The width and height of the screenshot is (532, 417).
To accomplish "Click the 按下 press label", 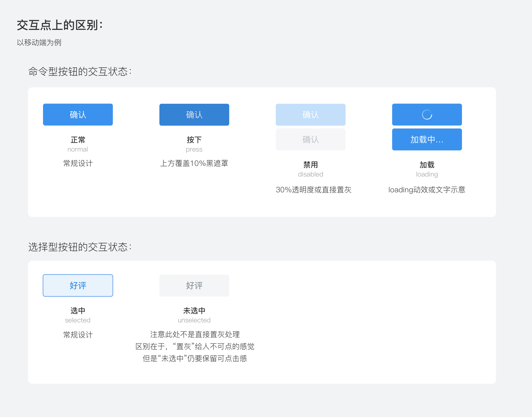I will coord(194,140).
